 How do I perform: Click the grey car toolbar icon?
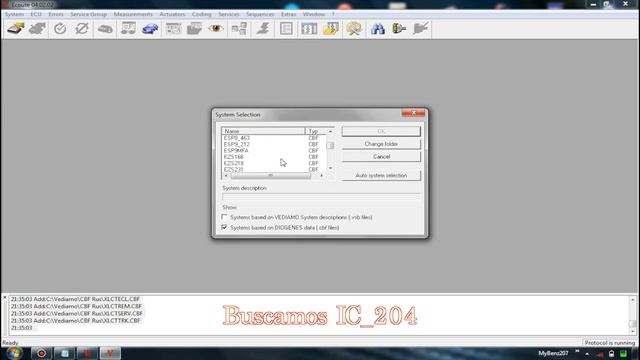[x=105, y=29]
